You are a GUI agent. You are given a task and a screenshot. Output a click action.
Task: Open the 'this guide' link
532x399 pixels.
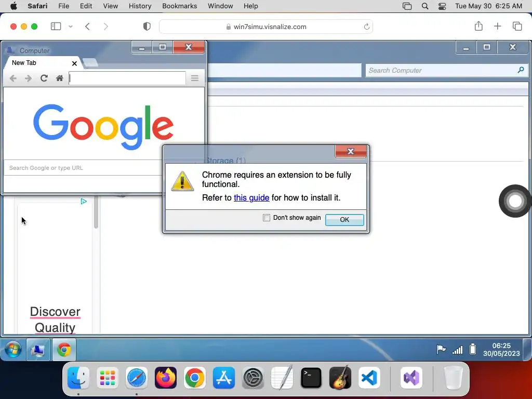click(x=251, y=198)
